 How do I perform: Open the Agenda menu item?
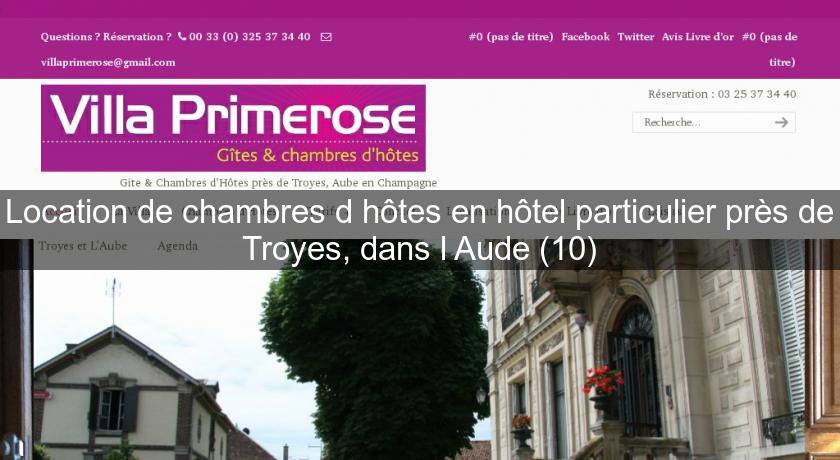pos(177,246)
